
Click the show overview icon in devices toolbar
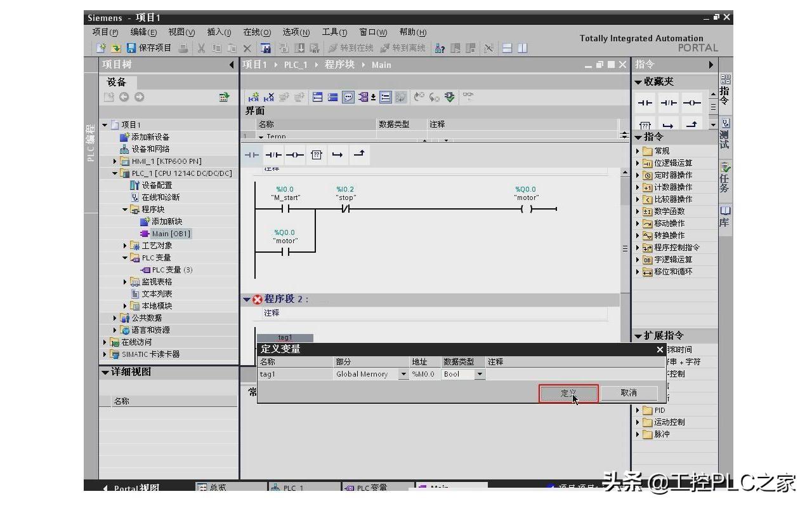coord(224,97)
